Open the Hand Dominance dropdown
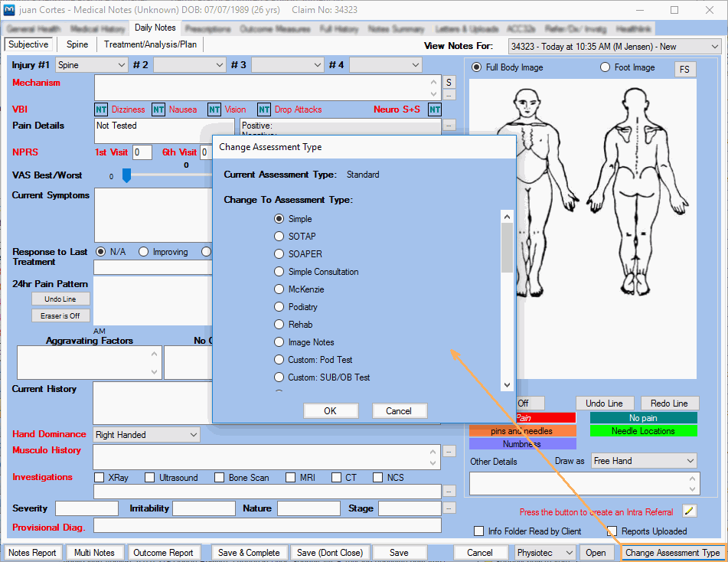The image size is (728, 562). pyautogui.click(x=146, y=435)
